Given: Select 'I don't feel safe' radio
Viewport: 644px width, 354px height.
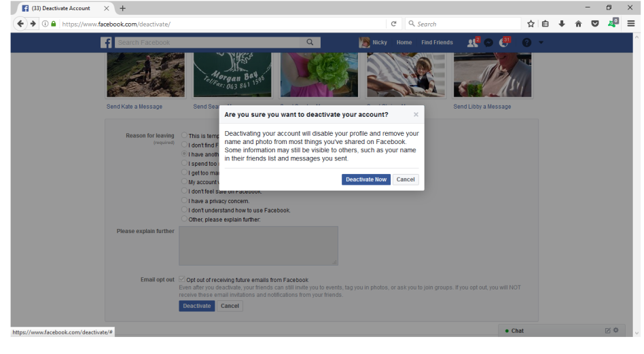Looking at the screenshot, I should (184, 191).
